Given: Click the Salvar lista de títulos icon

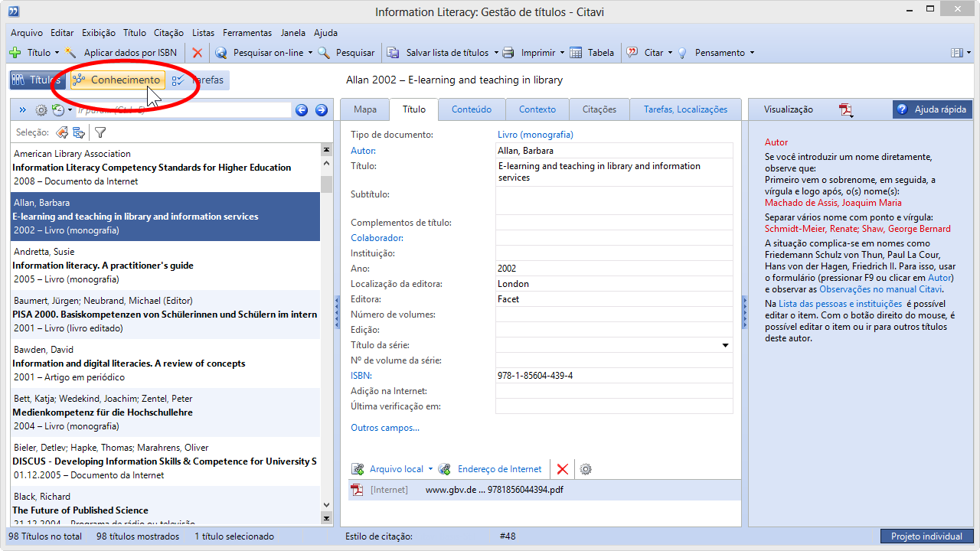Looking at the screenshot, I should coord(394,53).
